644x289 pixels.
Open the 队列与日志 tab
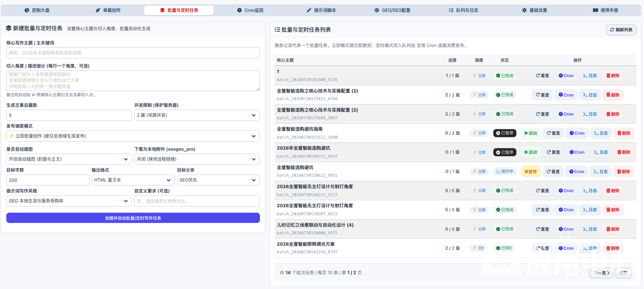(463, 10)
